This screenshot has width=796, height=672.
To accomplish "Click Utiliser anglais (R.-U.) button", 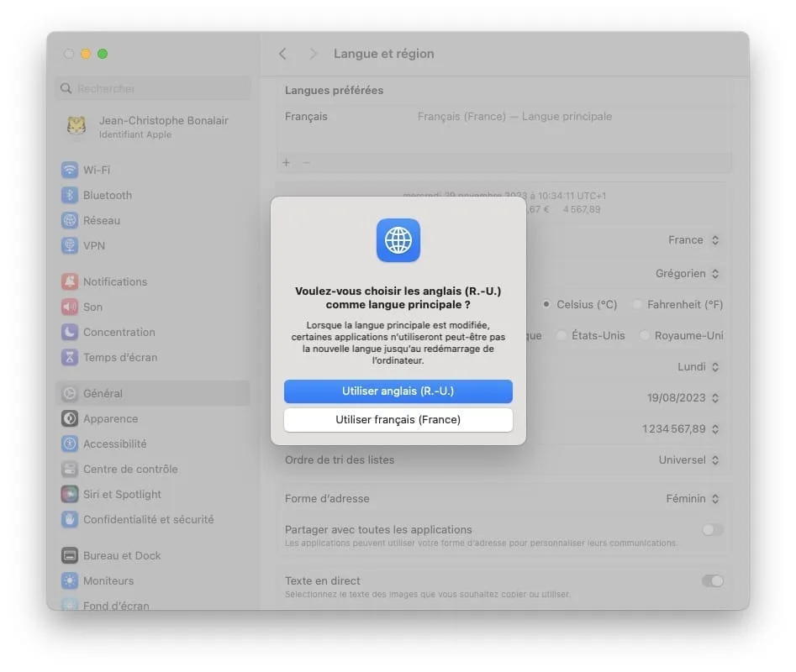I will point(398,391).
